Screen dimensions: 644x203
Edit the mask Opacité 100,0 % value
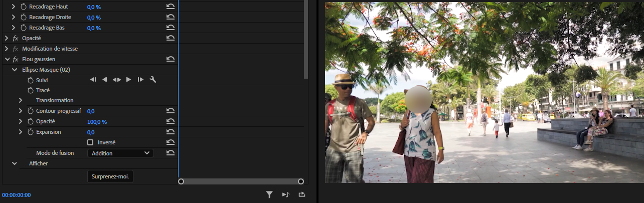point(97,121)
